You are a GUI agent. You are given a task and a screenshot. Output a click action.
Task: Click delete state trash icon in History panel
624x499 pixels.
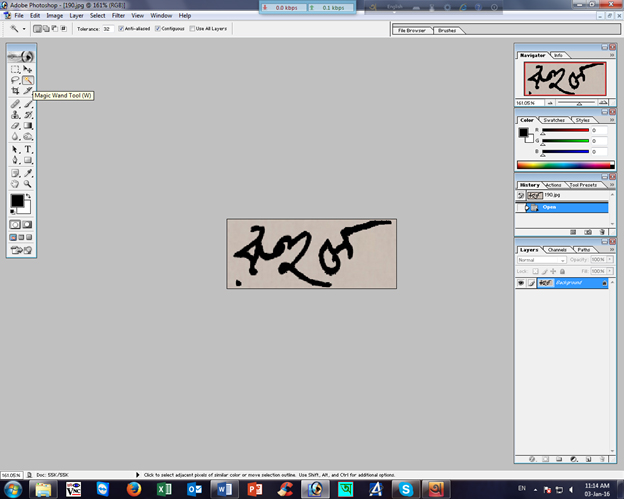[602, 232]
